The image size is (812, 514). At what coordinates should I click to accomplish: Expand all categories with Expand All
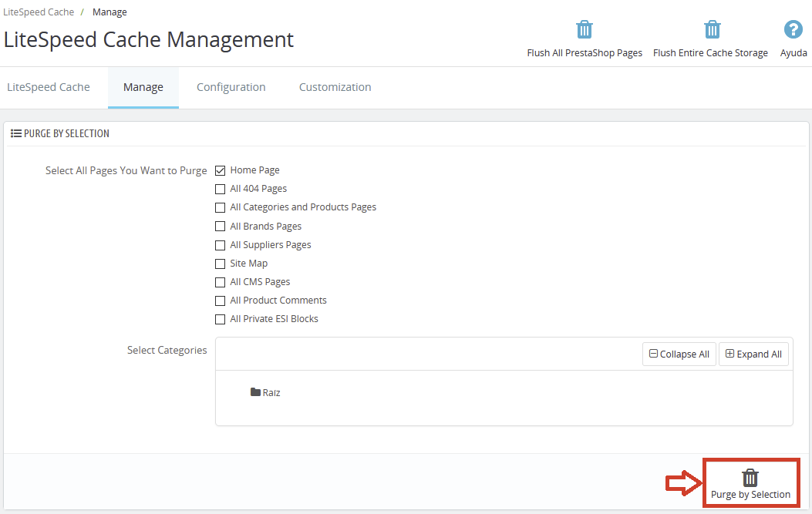(x=753, y=354)
